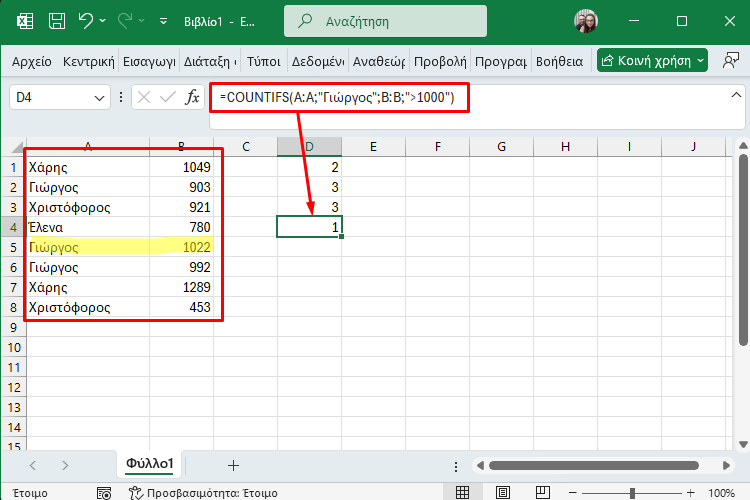This screenshot has width=750, height=500.
Task: Switch to the Εισαγωγή tab
Action: (149, 61)
